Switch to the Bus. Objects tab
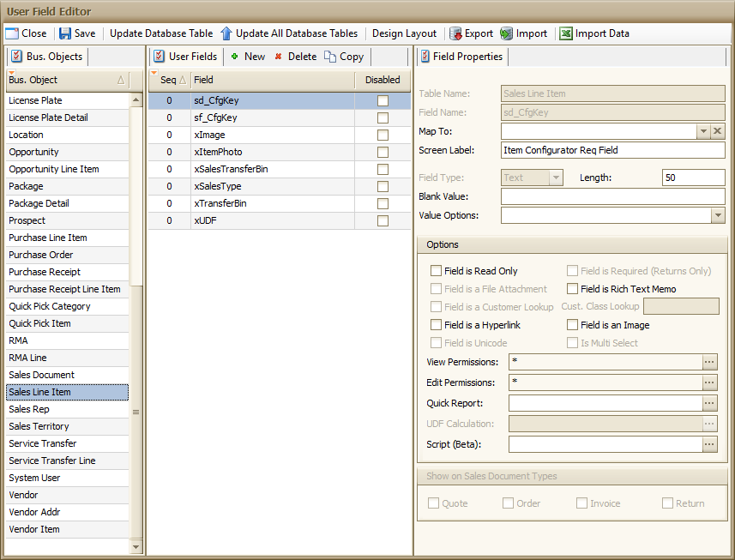This screenshot has width=735, height=560. click(46, 57)
